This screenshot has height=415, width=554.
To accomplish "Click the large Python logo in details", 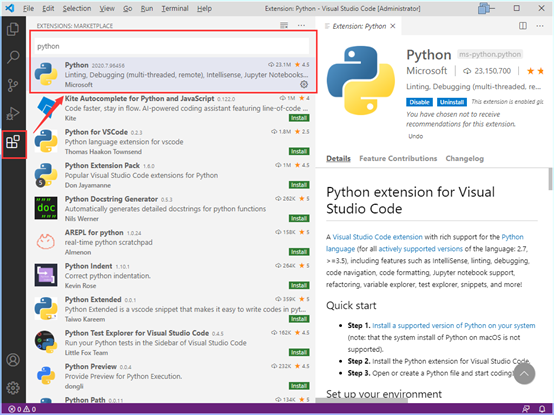I will pos(361,81).
